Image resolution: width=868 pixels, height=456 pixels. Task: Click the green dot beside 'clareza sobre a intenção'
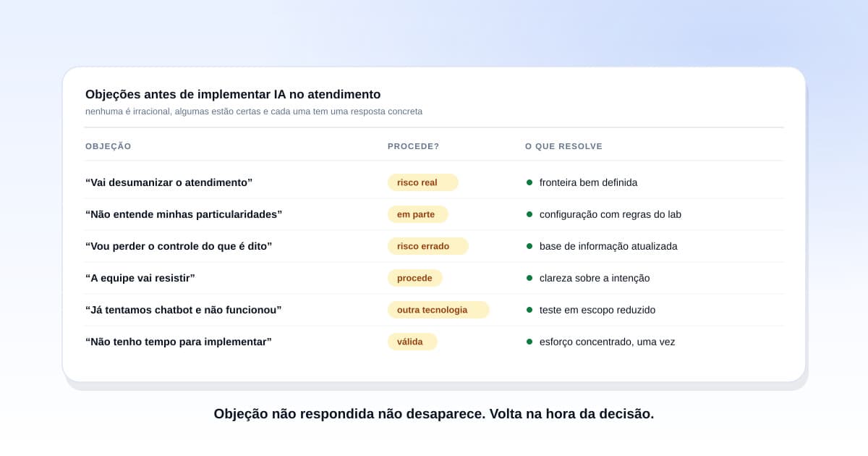coord(529,278)
